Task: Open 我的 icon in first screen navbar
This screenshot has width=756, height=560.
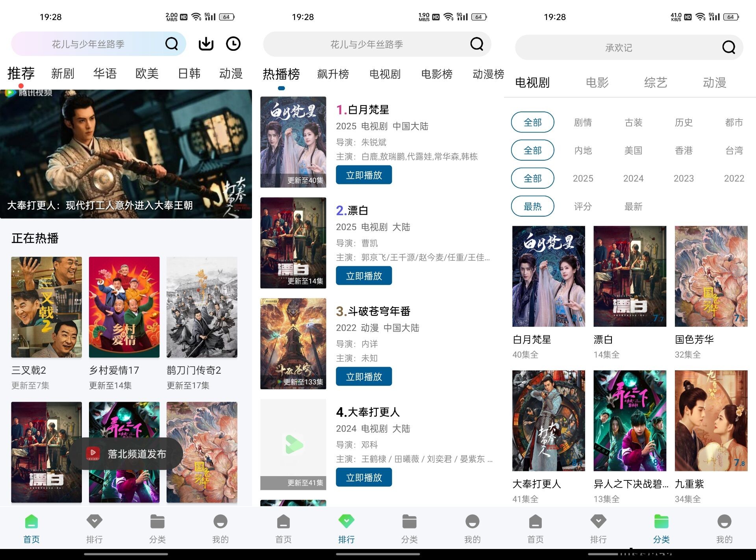Action: pos(220,521)
